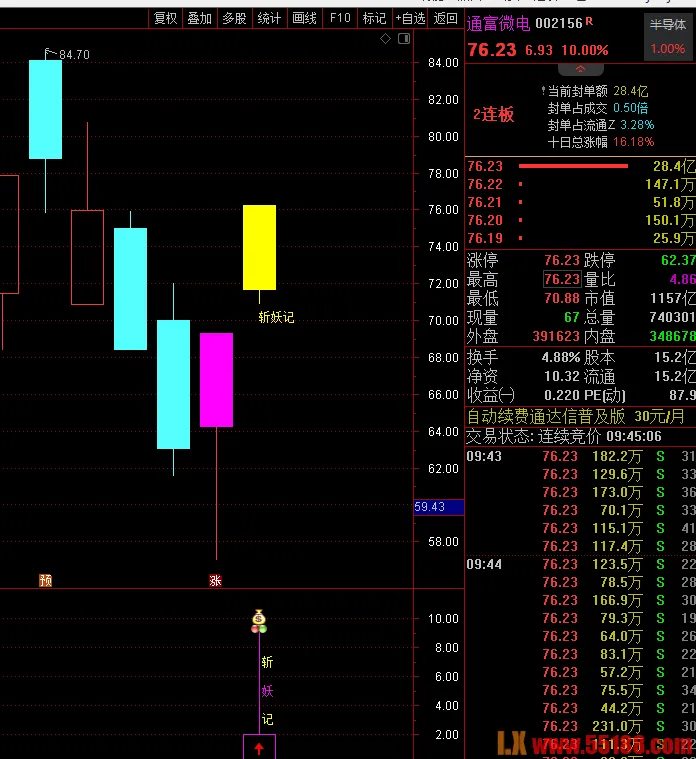Screen dimensions: 696x759
Task: Click the 2连板 consecutive limit label
Action: click(494, 115)
